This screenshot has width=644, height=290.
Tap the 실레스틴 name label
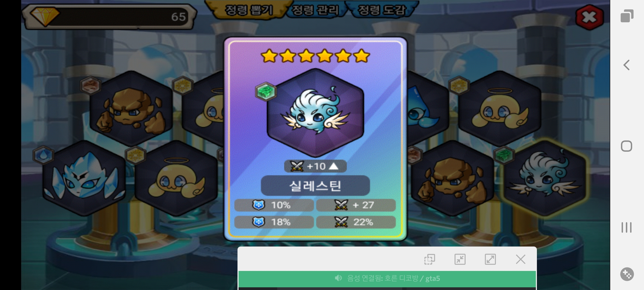pos(315,186)
